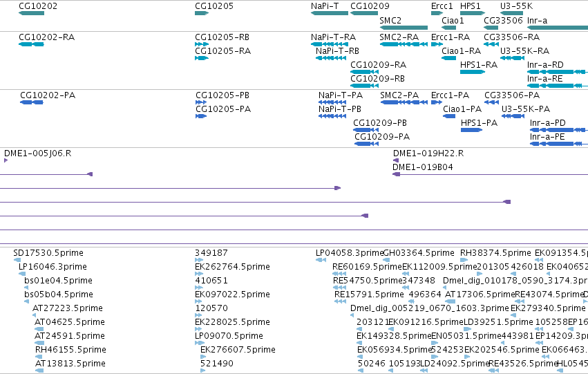
Task: Click EST label RH38374.5prime
Action: point(495,253)
